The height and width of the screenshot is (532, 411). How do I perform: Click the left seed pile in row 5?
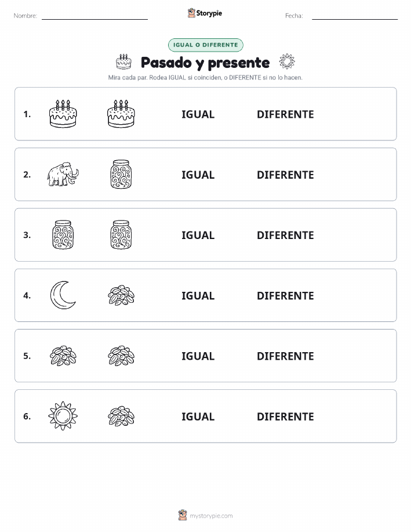(63, 356)
